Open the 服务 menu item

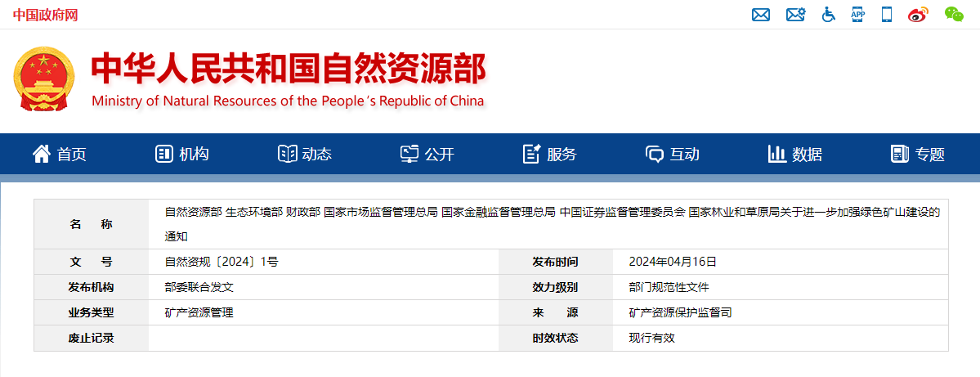(x=562, y=155)
